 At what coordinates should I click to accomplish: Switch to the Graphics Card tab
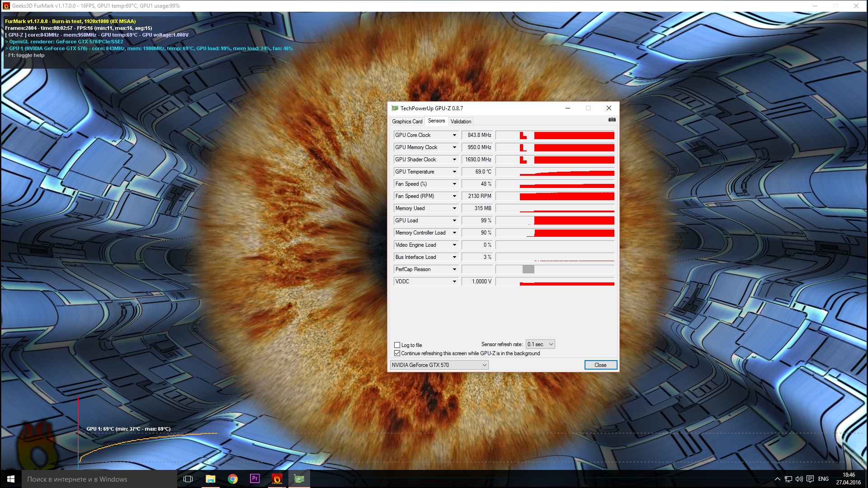pyautogui.click(x=406, y=121)
